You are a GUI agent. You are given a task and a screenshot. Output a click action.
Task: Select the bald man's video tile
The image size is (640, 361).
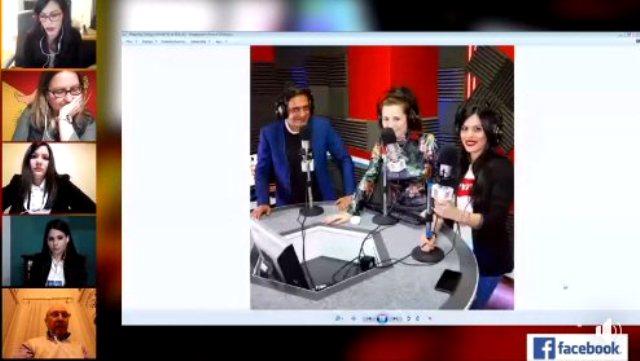click(x=49, y=323)
